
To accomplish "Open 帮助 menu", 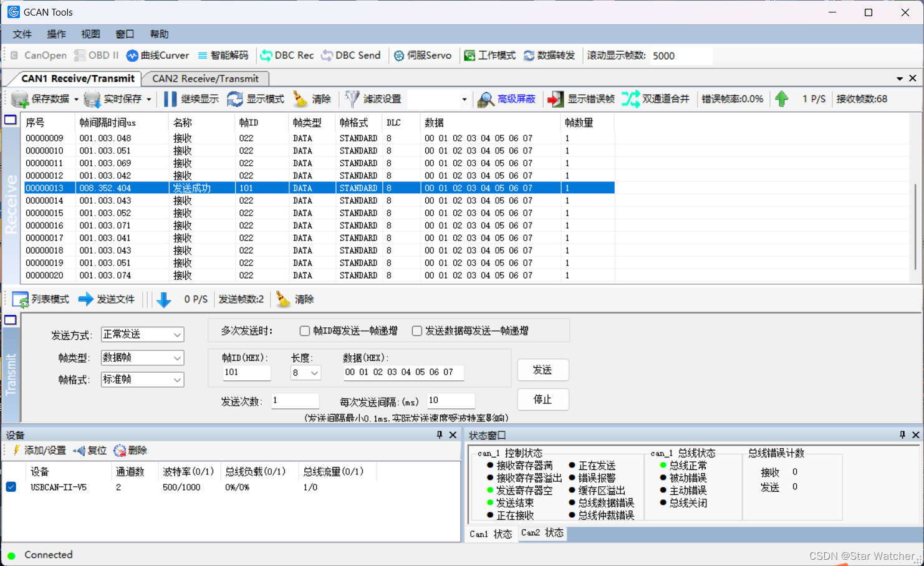I will click(159, 34).
